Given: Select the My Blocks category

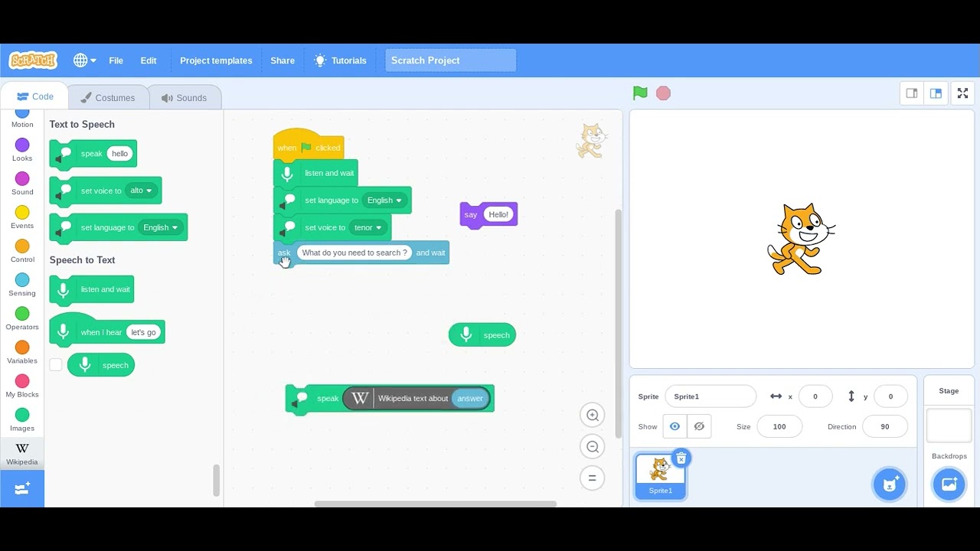Looking at the screenshot, I should [22, 386].
